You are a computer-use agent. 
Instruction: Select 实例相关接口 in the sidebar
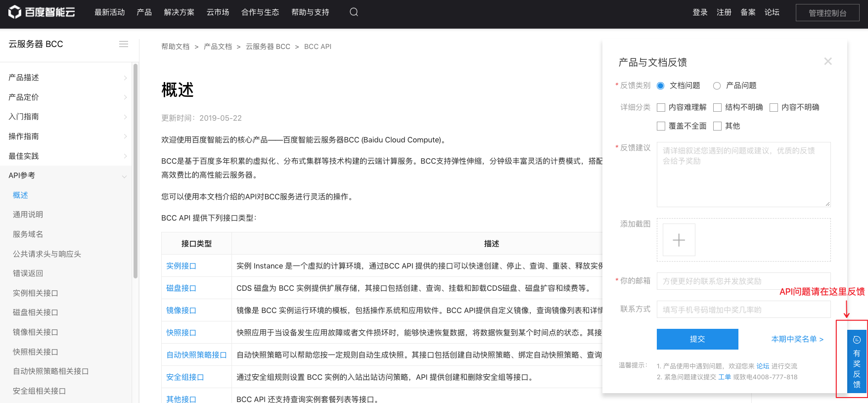pyautogui.click(x=36, y=293)
